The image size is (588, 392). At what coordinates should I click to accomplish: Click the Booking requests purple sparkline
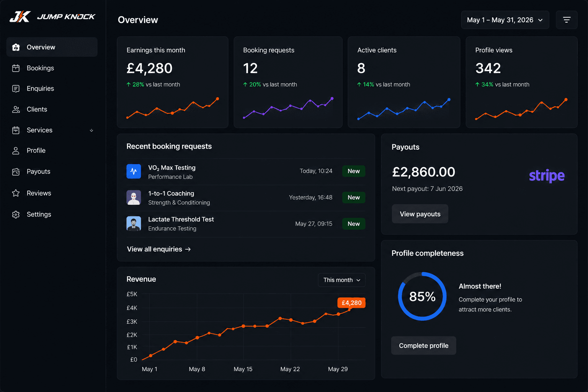288,108
